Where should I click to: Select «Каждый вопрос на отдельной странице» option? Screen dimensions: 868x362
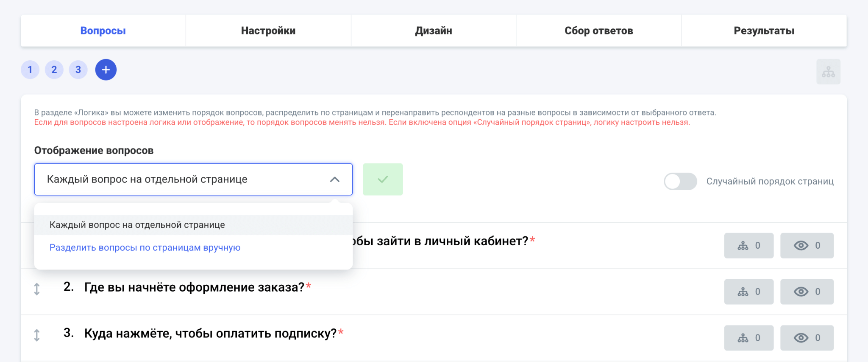click(x=137, y=225)
